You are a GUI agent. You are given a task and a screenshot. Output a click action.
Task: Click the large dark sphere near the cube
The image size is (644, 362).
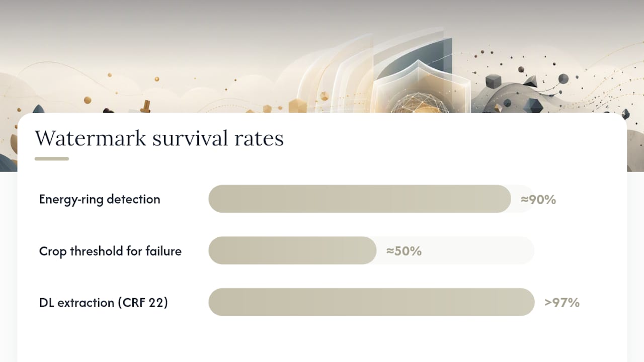point(563,78)
